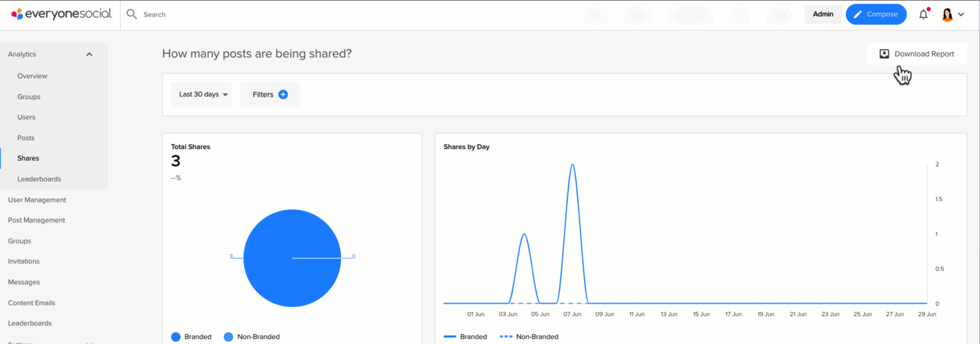Click the Filters button
Viewport: 980px width, 344px height.
click(269, 94)
